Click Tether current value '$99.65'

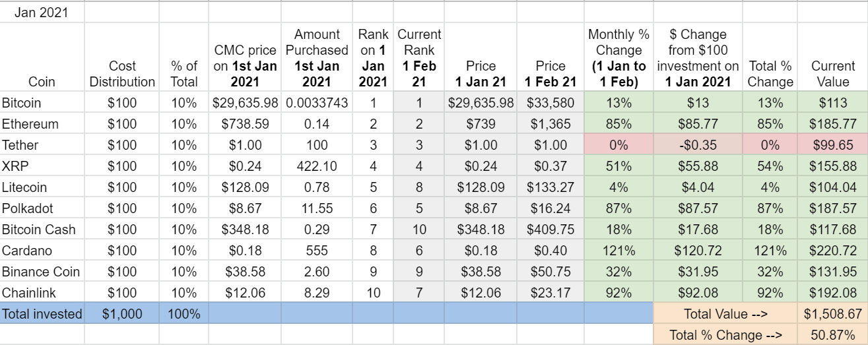tap(832, 144)
